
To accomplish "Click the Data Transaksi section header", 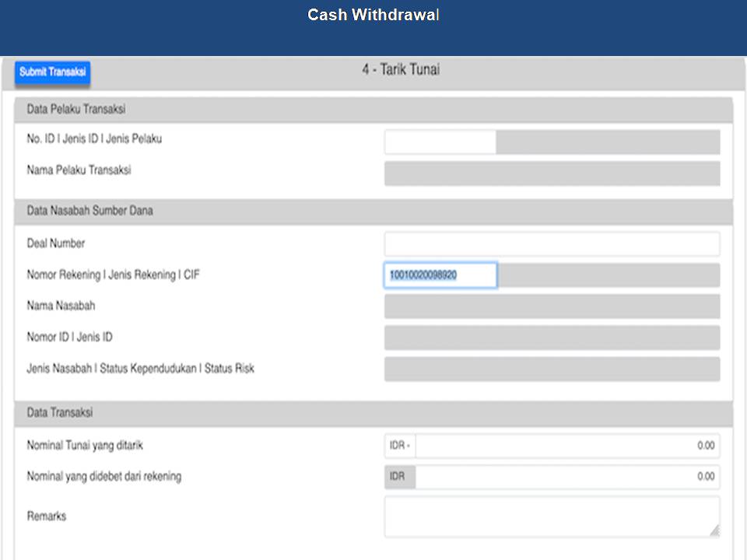I will [x=373, y=413].
